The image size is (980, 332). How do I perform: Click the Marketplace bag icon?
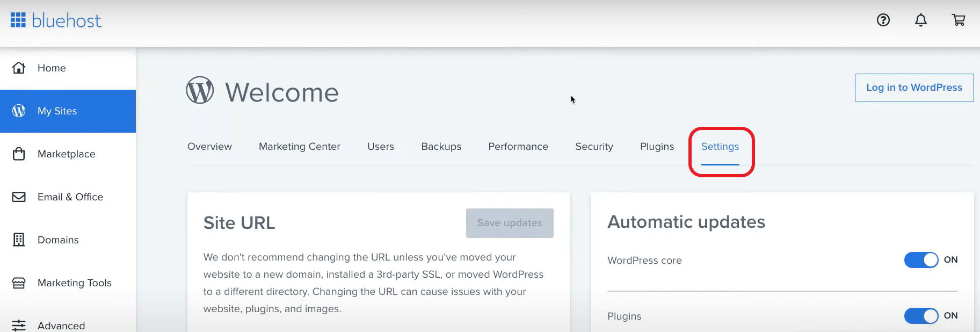pyautogui.click(x=19, y=154)
